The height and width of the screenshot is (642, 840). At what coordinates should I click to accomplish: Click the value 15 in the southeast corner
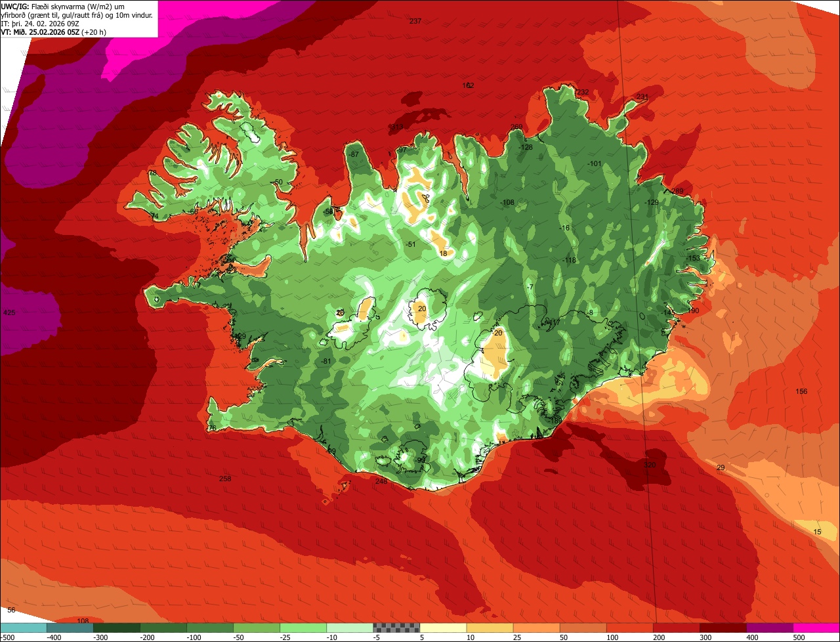817,532
